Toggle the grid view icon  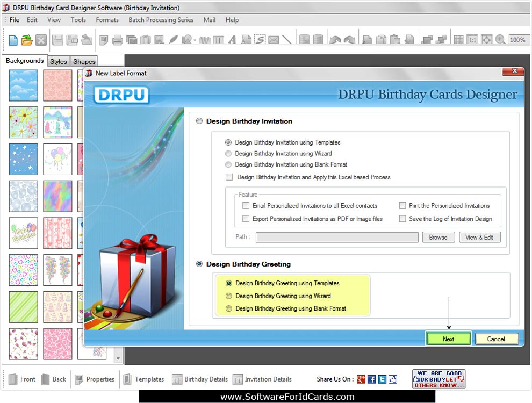coord(458,40)
